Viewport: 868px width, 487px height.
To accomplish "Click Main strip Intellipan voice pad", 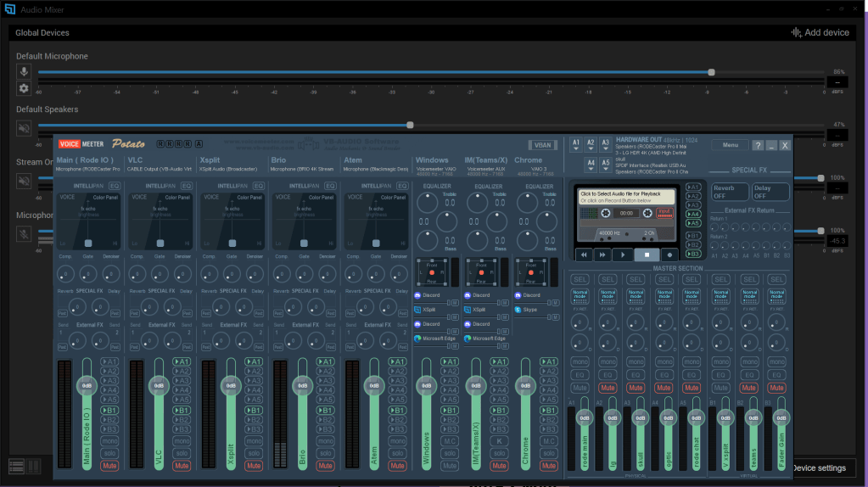I will 88,221.
